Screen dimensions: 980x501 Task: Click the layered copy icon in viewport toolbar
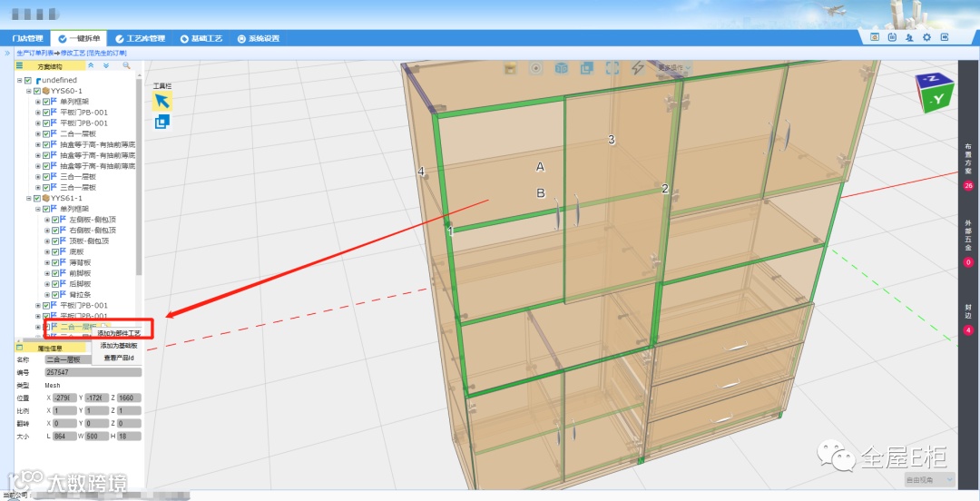point(586,68)
